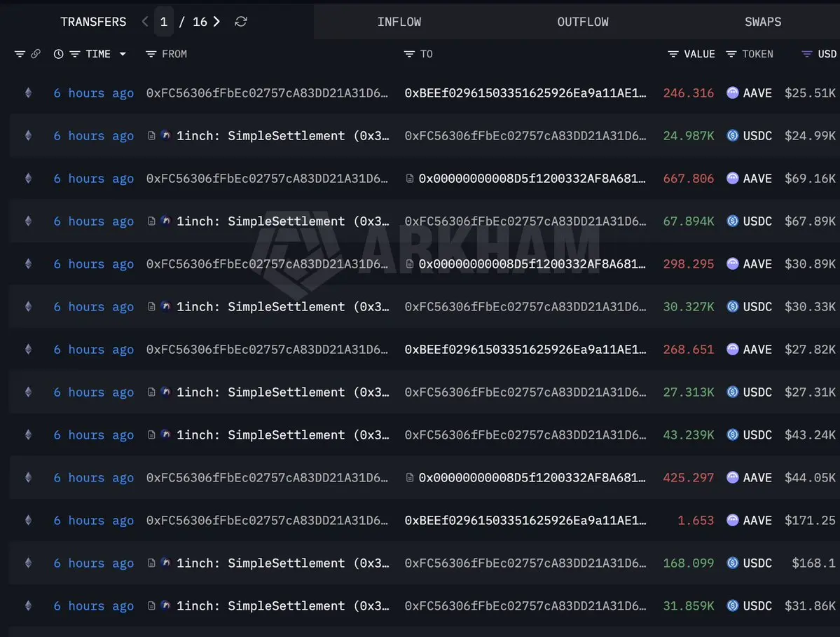Click USDC token icon on $43.24K row

click(x=732, y=434)
